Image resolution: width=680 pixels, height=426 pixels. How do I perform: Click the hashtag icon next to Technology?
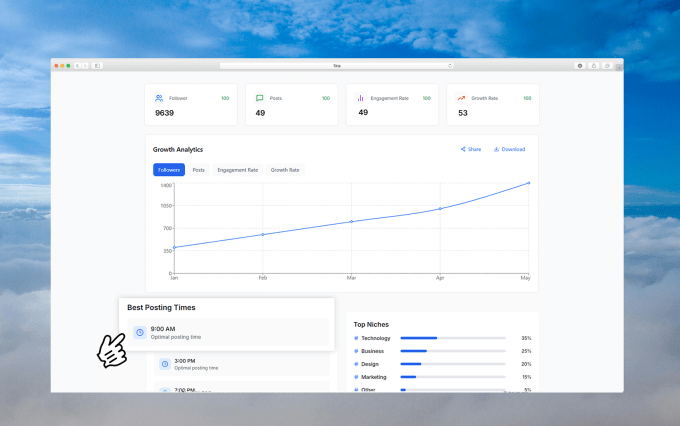coord(356,338)
